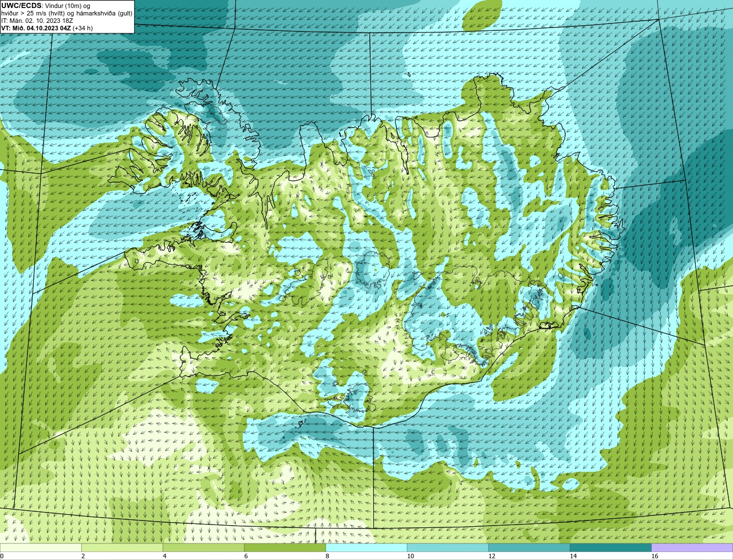This screenshot has height=560, width=733.
Task: Click the 0–2 m/s palest legend swatch
Action: [x=41, y=548]
